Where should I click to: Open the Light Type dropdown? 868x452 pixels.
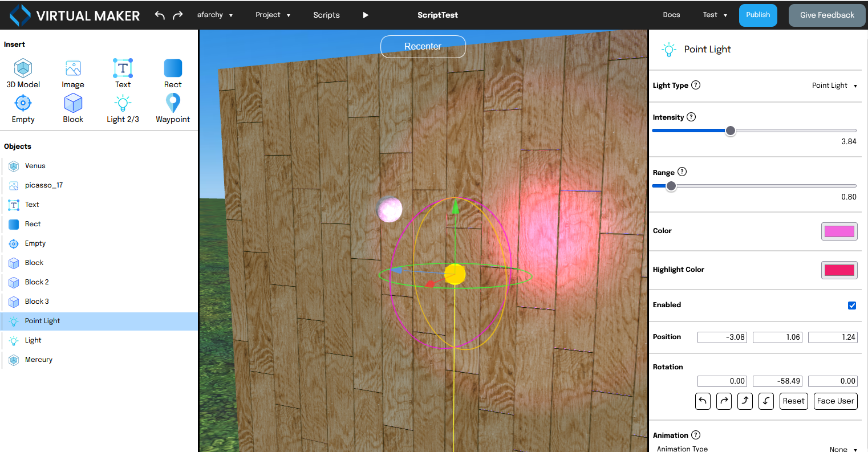(x=834, y=85)
